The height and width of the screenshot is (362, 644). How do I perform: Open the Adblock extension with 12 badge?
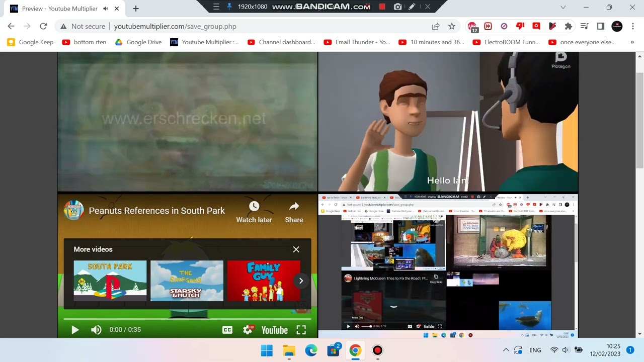[472, 27]
